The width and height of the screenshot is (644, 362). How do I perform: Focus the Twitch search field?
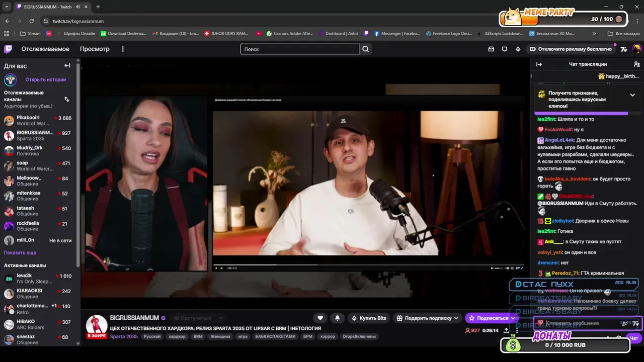point(300,49)
